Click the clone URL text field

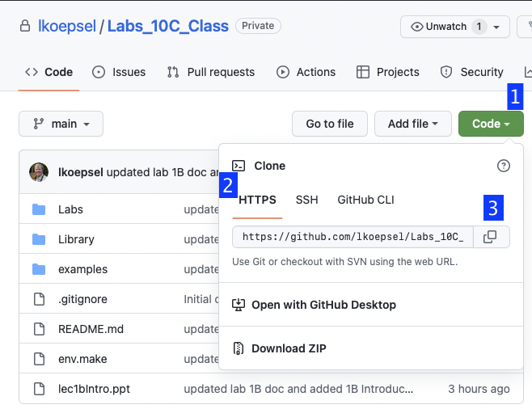tap(353, 237)
